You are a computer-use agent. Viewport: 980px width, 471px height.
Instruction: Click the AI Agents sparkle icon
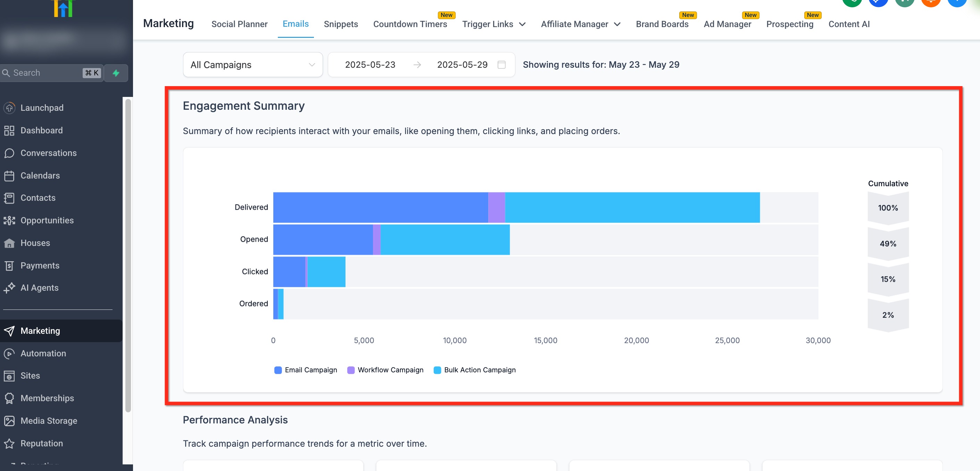pyautogui.click(x=9, y=288)
